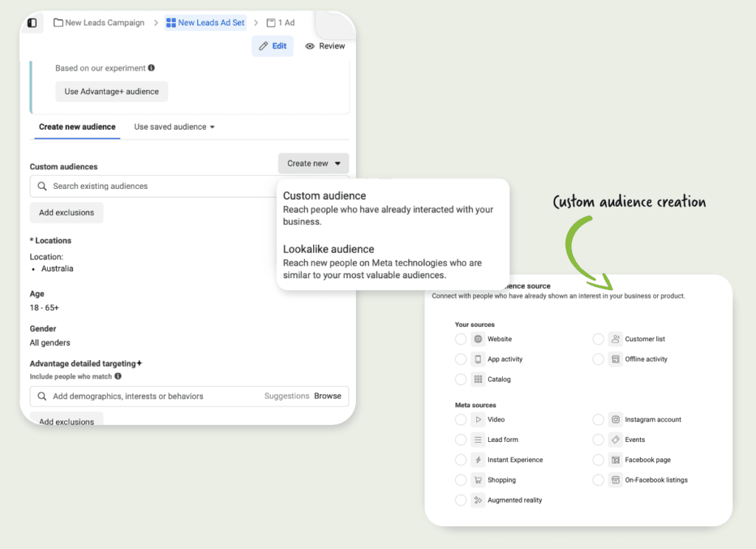Select the Facebook page radio button

click(598, 460)
